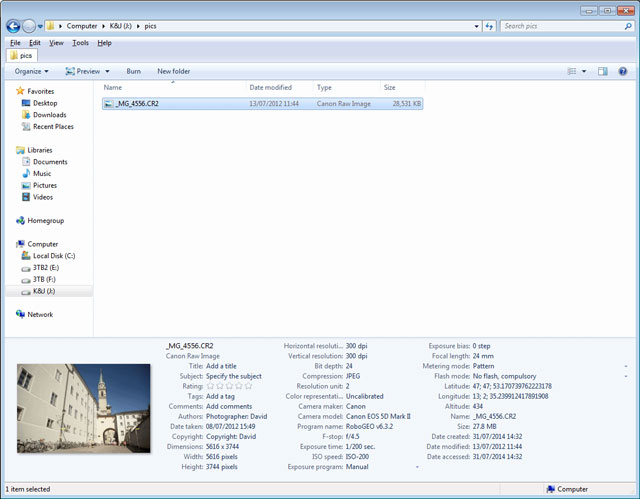Select the pics tab
This screenshot has width=640, height=499.
pos(22,55)
